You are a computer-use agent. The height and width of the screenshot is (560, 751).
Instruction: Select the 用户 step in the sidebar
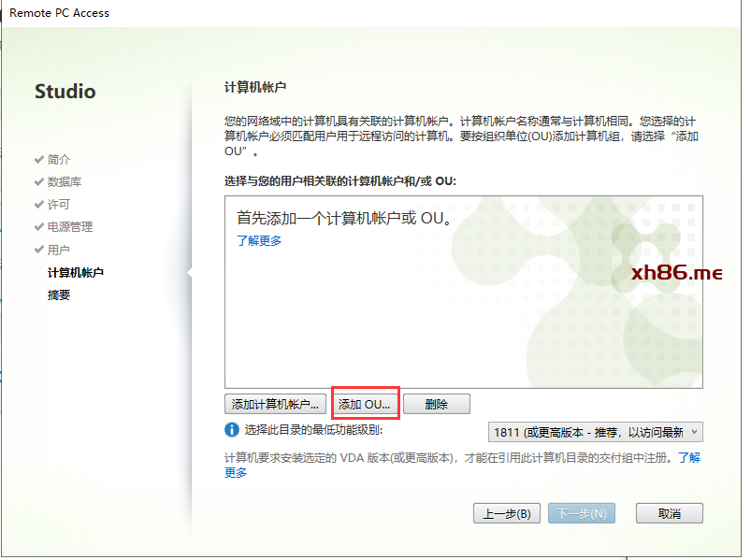(x=58, y=250)
